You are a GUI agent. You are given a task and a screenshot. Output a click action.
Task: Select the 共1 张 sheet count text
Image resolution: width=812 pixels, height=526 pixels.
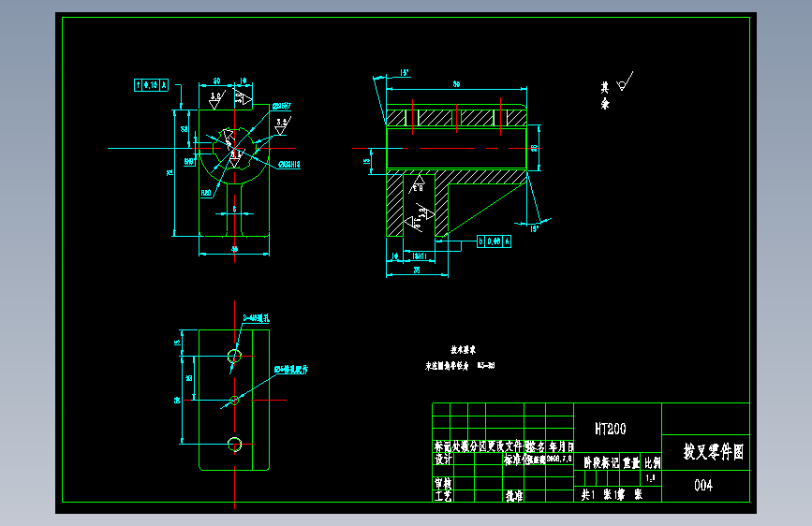click(x=595, y=495)
